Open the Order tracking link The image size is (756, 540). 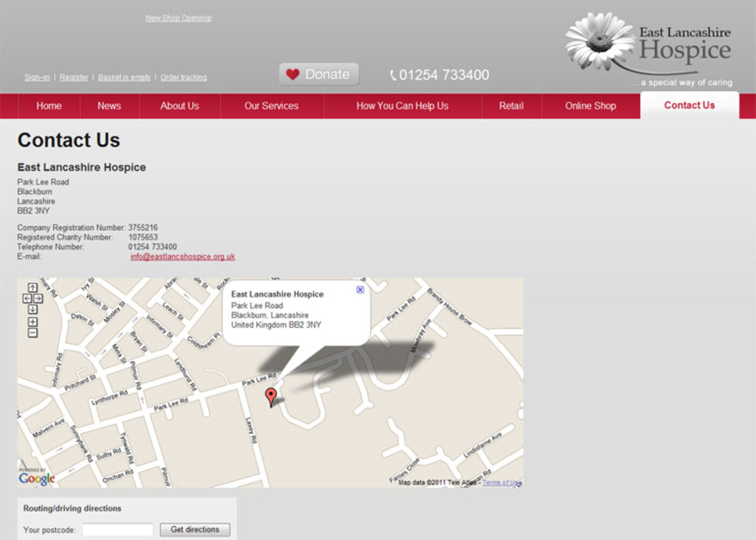pyautogui.click(x=184, y=78)
